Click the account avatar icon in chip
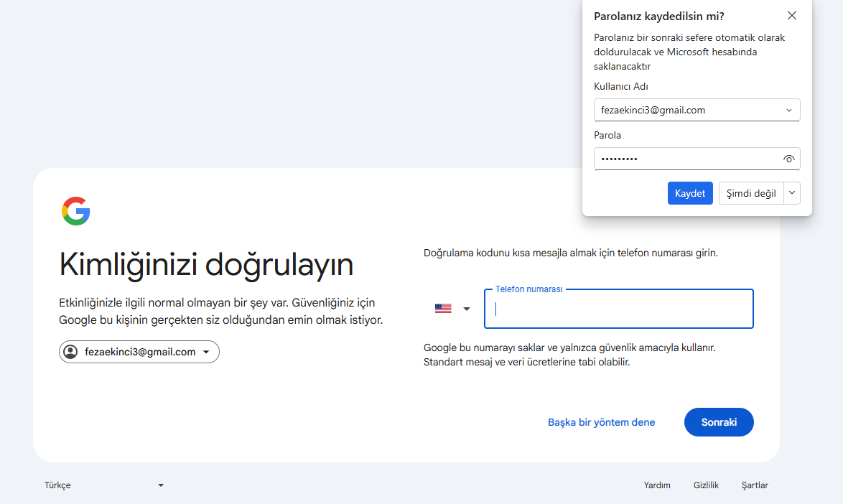Image resolution: width=843 pixels, height=504 pixels. [70, 352]
